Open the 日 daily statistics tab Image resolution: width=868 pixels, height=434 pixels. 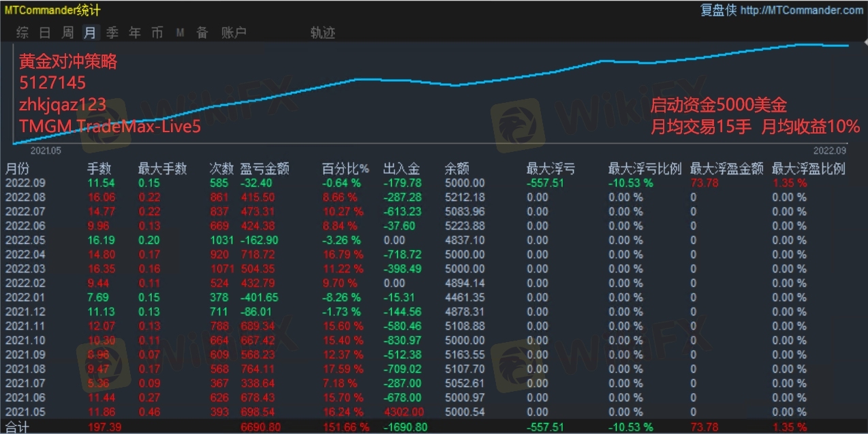[45, 33]
